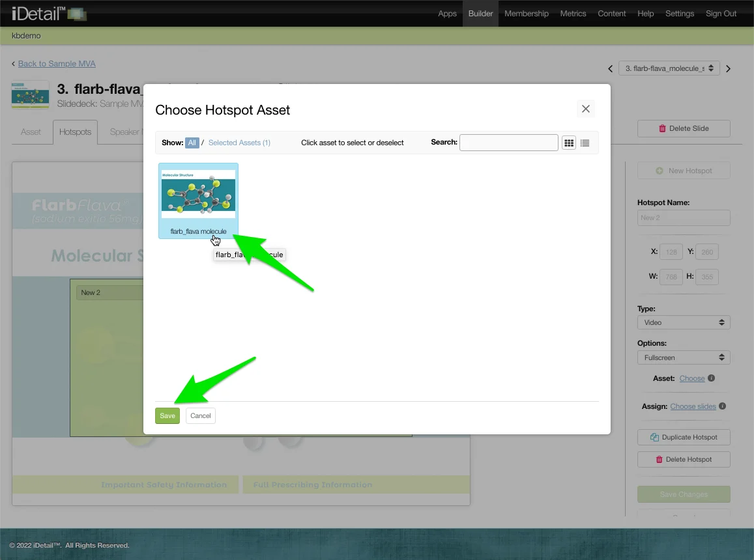Open the Type dropdown showing Video
This screenshot has height=560, width=754.
(x=684, y=322)
